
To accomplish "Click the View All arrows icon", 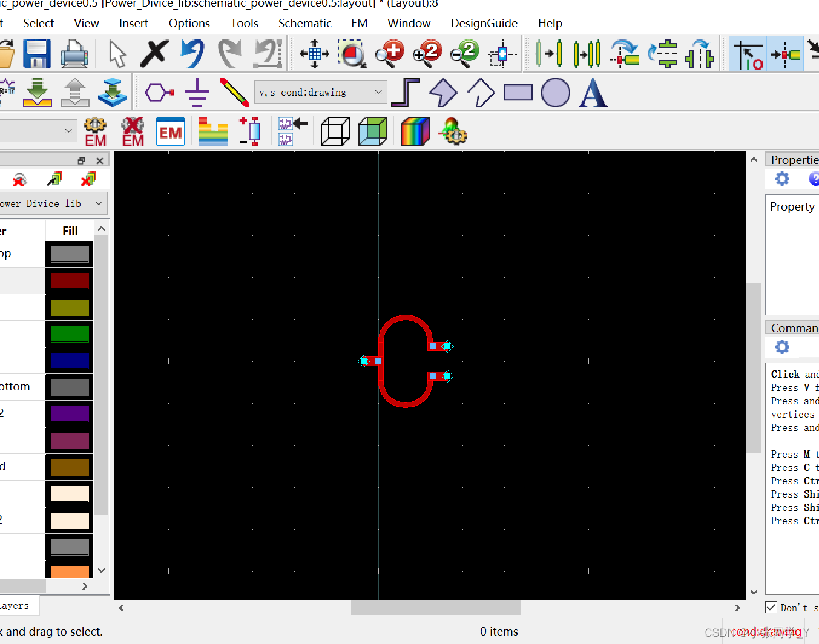I will (315, 54).
